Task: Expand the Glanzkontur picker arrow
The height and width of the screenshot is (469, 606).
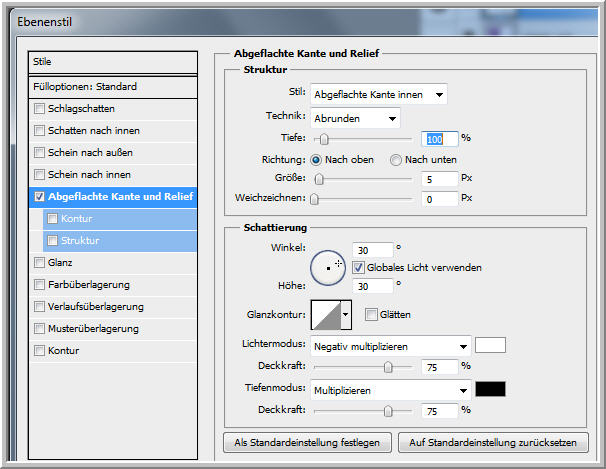Action: (x=346, y=314)
